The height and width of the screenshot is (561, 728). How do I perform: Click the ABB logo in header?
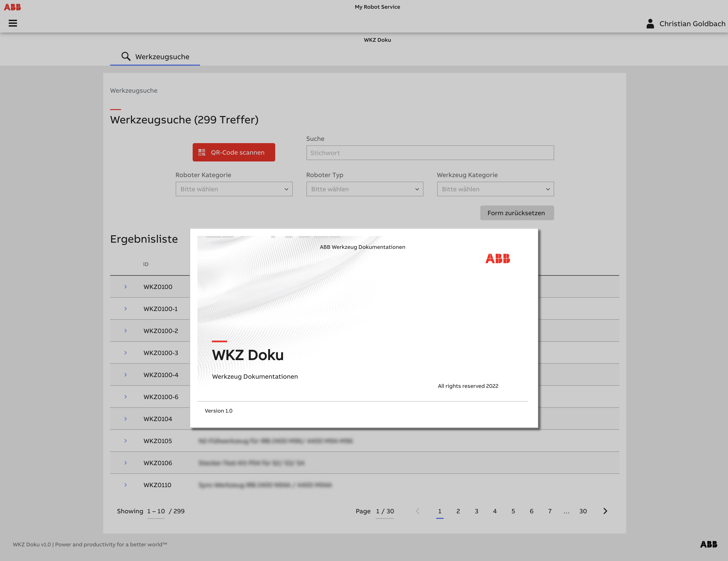click(x=12, y=7)
